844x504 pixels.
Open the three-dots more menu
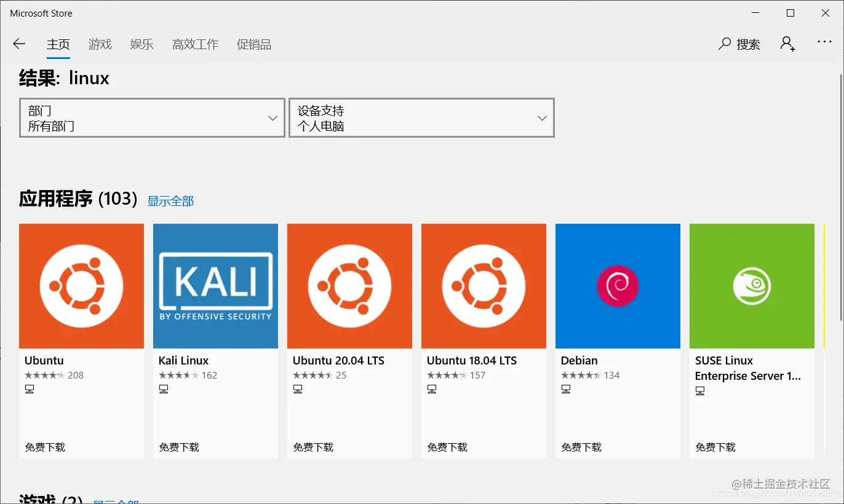(x=824, y=42)
